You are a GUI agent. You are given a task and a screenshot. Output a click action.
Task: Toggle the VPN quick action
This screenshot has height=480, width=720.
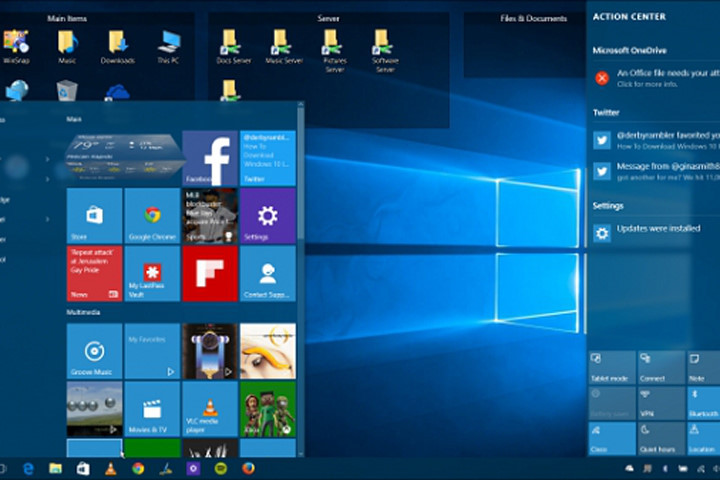click(661, 403)
